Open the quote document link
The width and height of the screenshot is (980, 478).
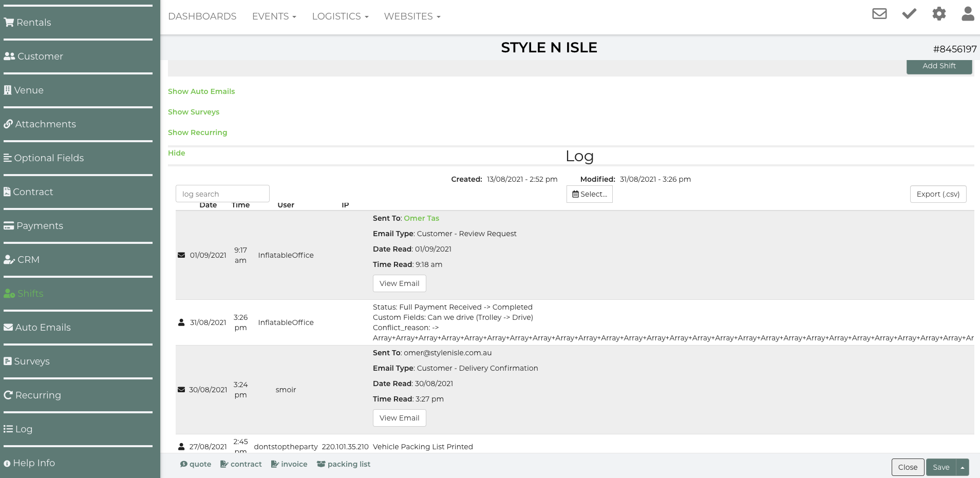(196, 464)
